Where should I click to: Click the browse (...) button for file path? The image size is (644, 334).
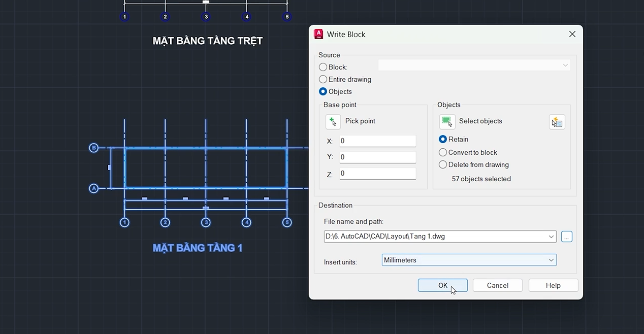pyautogui.click(x=567, y=237)
